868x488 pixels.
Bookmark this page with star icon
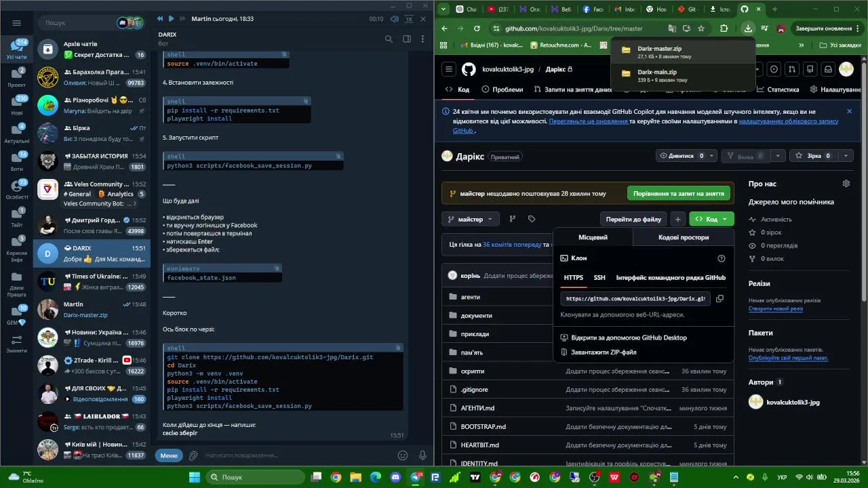(x=701, y=28)
